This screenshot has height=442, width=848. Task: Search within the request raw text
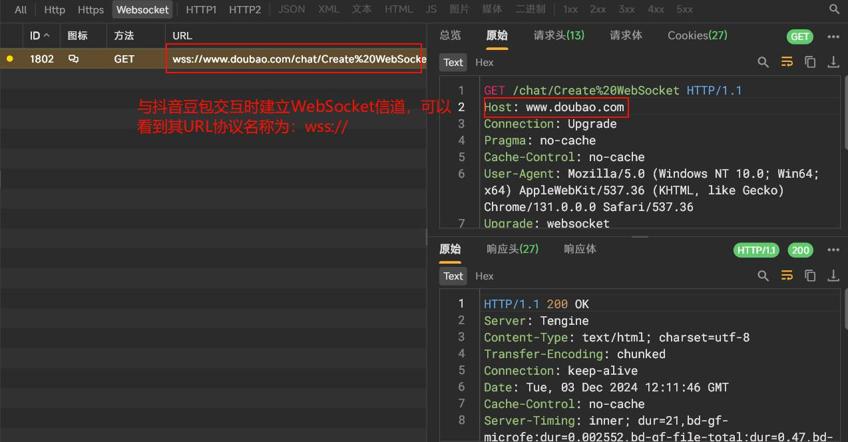763,62
